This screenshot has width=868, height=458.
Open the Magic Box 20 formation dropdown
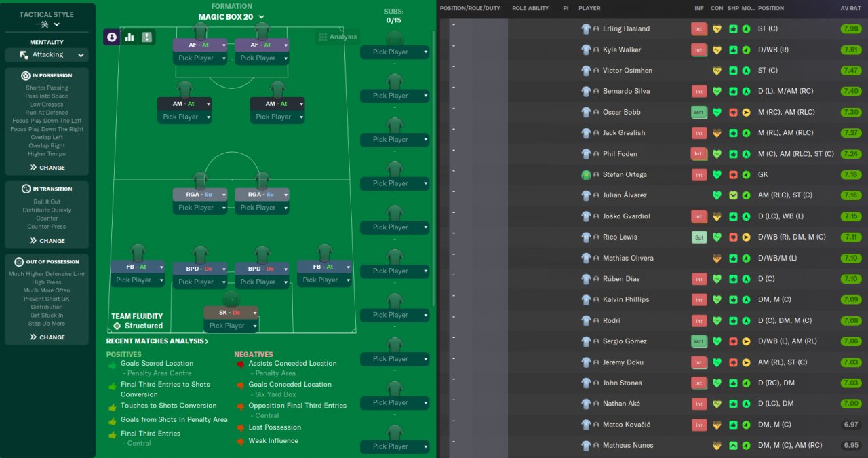pos(231,17)
